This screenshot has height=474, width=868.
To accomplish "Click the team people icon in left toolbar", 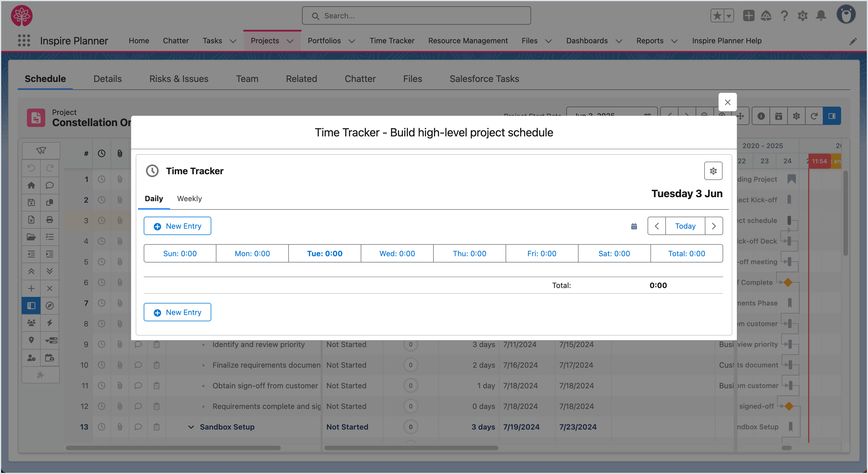I will (x=31, y=323).
